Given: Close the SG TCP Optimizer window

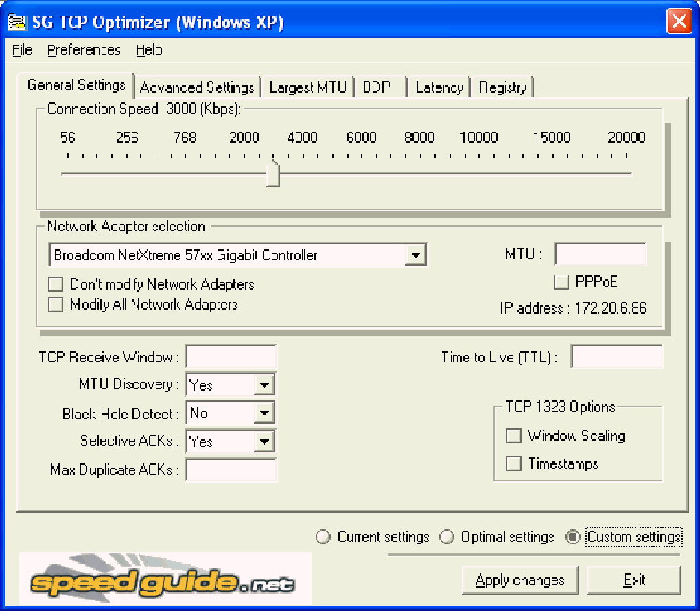Looking at the screenshot, I should click(679, 21).
